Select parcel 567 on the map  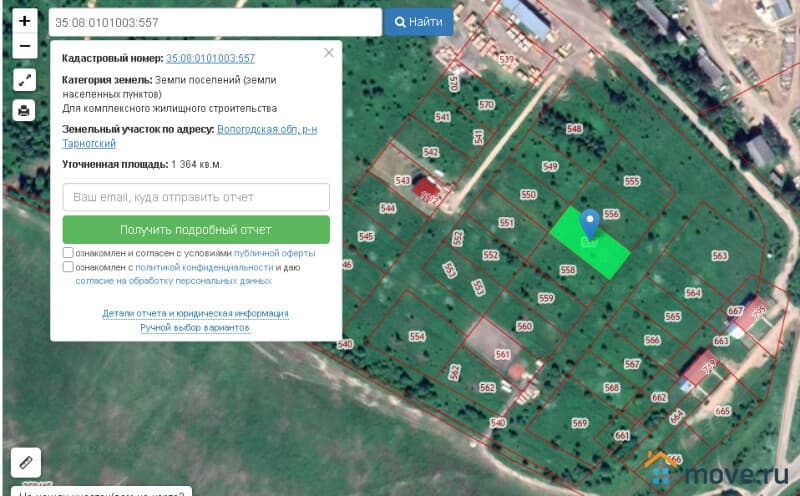(632, 364)
